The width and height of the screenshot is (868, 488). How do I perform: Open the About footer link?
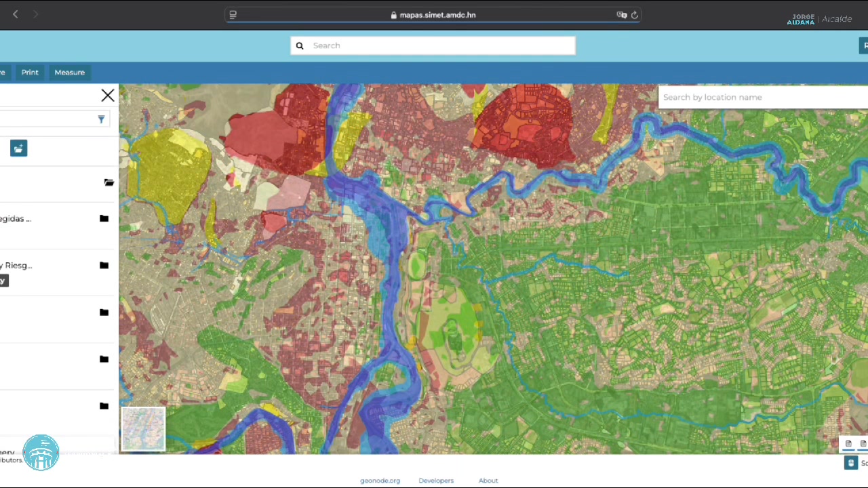[488, 481]
